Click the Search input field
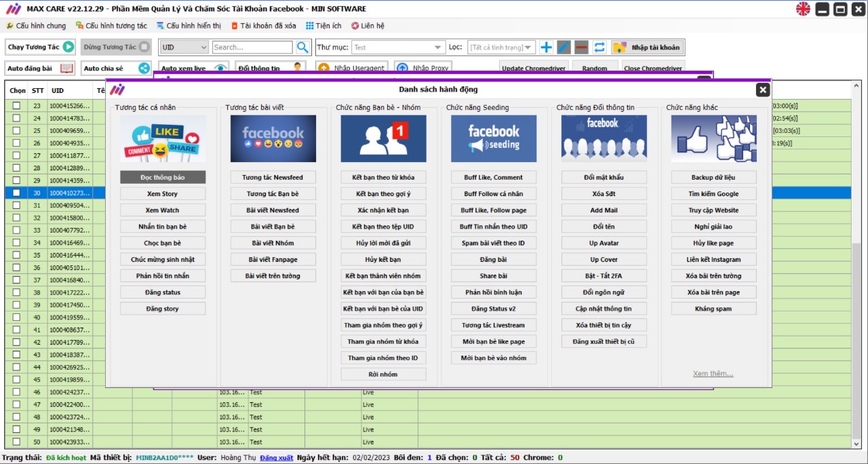 click(252, 47)
